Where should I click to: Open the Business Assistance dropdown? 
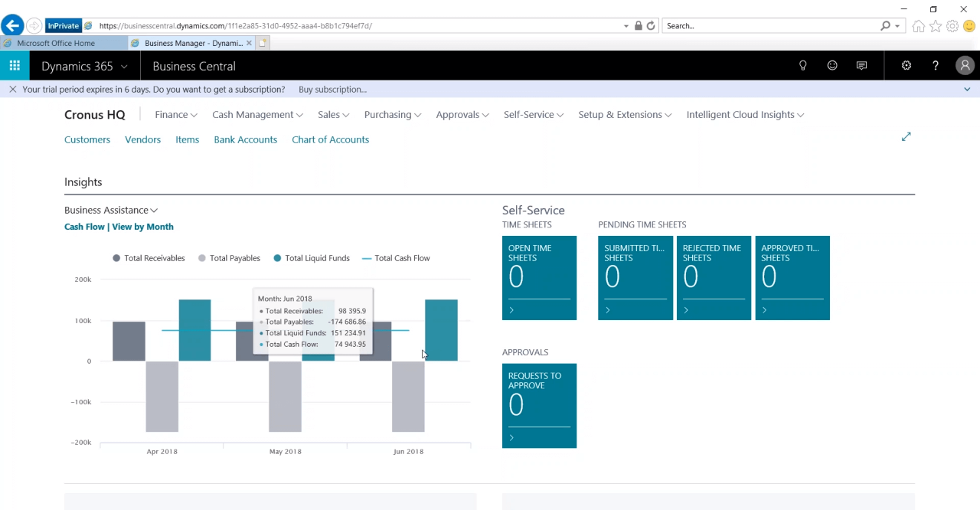[x=111, y=210]
